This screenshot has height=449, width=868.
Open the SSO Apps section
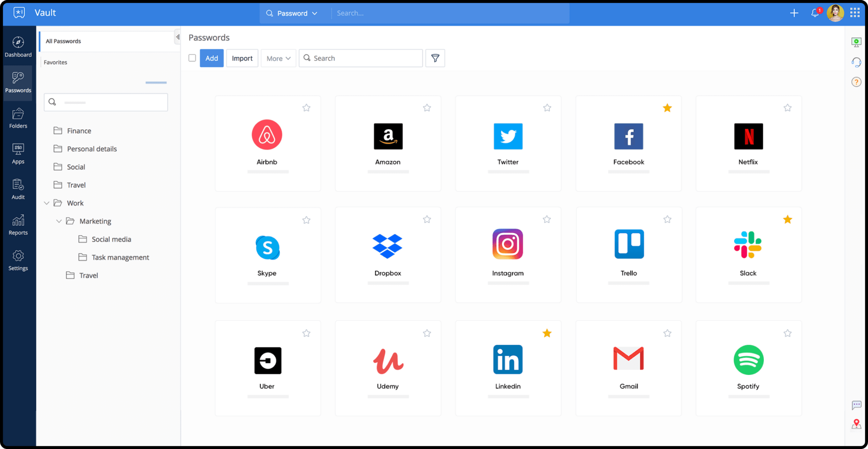point(18,154)
